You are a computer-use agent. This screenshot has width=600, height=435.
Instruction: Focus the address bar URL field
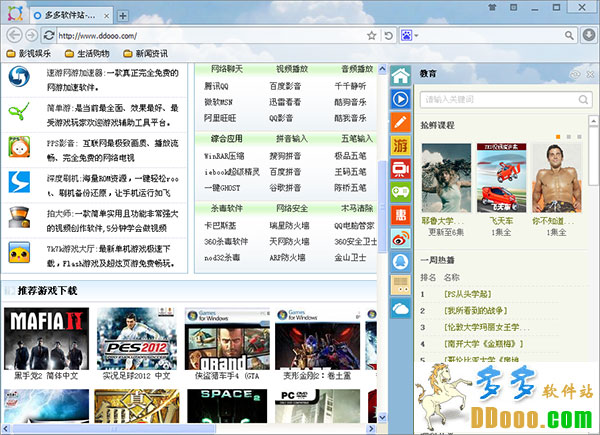pos(212,36)
